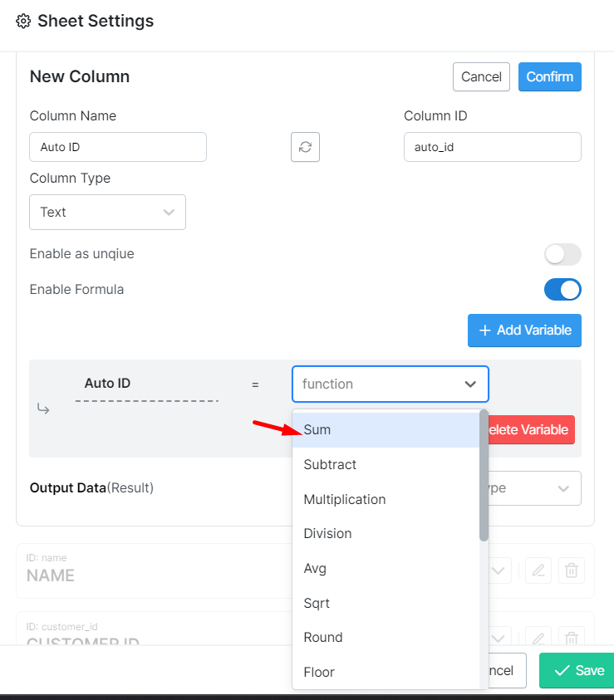Select Sum from the function list

pyautogui.click(x=317, y=430)
